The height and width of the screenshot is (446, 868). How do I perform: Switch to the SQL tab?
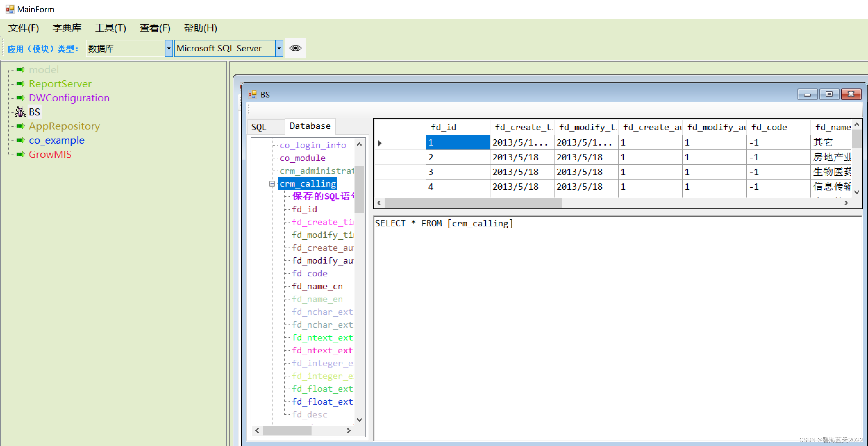259,127
